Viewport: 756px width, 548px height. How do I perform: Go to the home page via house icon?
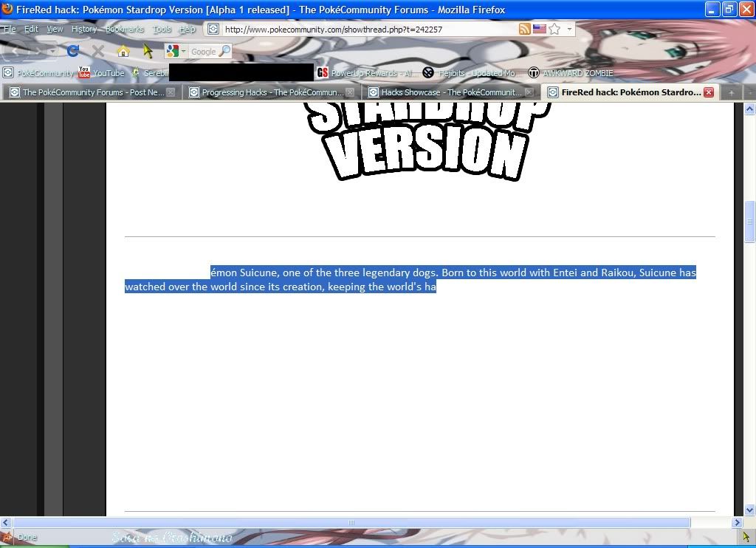pyautogui.click(x=123, y=51)
